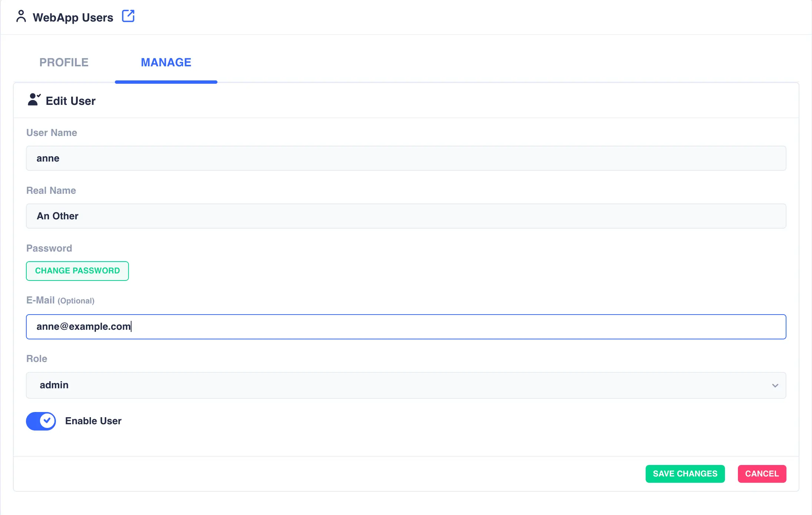812x515 pixels.
Task: Click the Save Changes button
Action: pos(685,474)
